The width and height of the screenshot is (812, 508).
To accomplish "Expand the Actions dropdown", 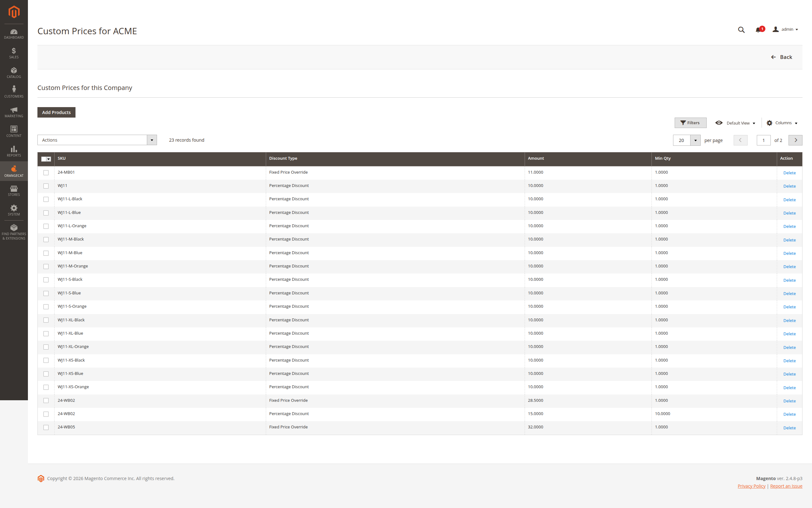I will pyautogui.click(x=97, y=140).
